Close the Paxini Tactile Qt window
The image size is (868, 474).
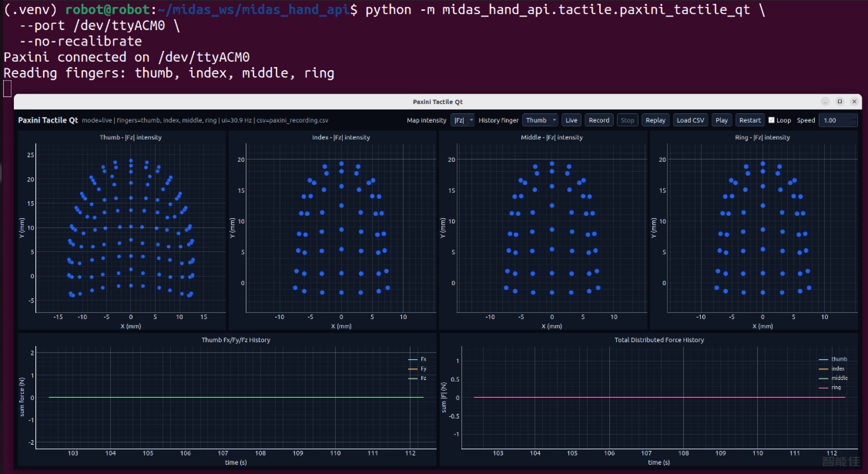click(x=854, y=102)
